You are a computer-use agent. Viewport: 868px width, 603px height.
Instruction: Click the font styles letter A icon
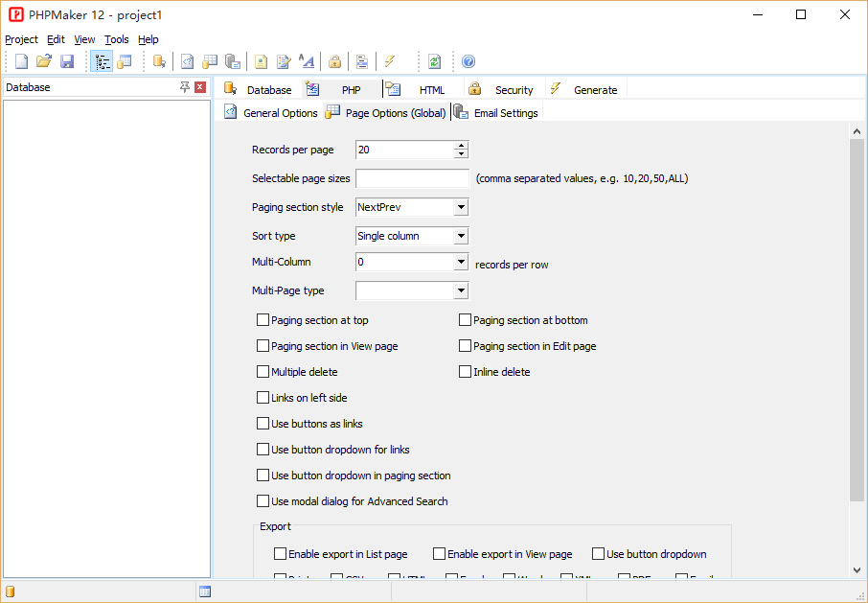307,61
